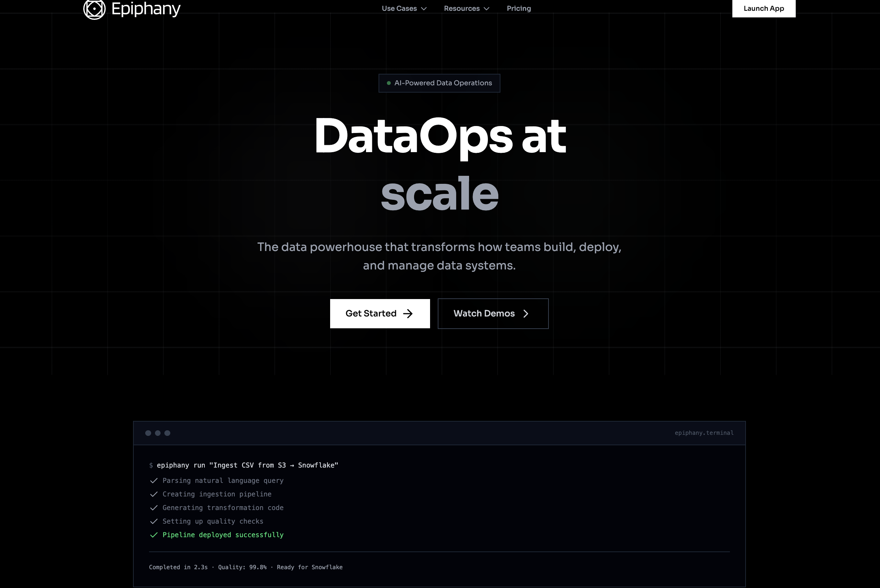This screenshot has height=588, width=880.
Task: Click checkmark beside Creating ingestion pipeline
Action: pyautogui.click(x=154, y=494)
